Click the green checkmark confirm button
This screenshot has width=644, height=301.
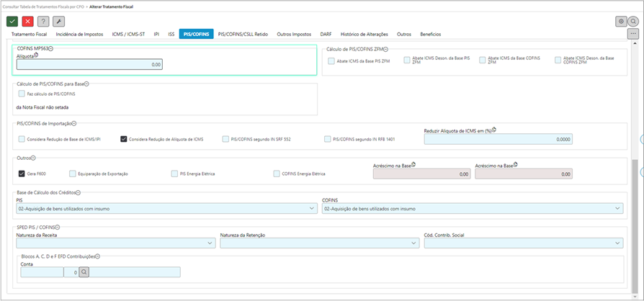point(12,22)
